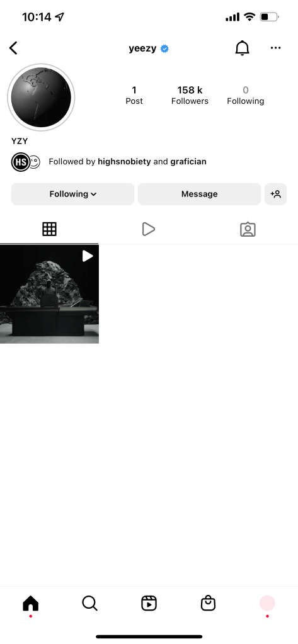This screenshot has height=644, width=298.
Task: Turn on notifications with the bell icon
Action: [x=242, y=48]
